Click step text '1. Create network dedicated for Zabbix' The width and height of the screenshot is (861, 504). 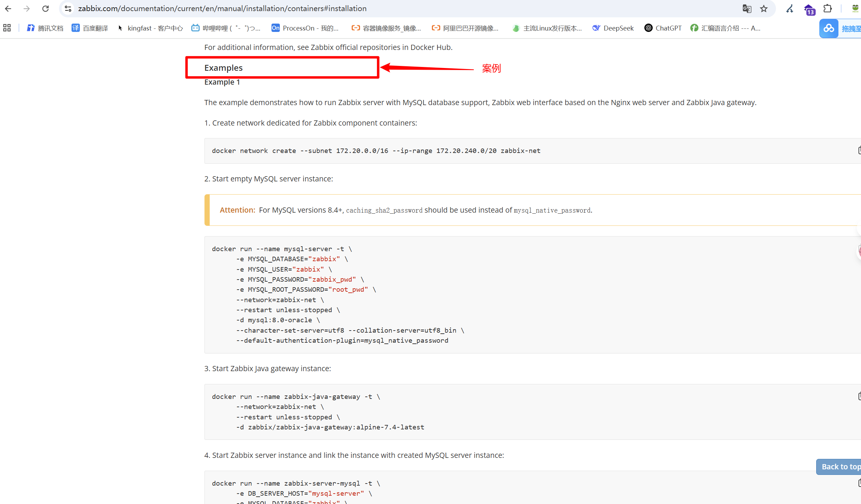pyautogui.click(x=310, y=123)
